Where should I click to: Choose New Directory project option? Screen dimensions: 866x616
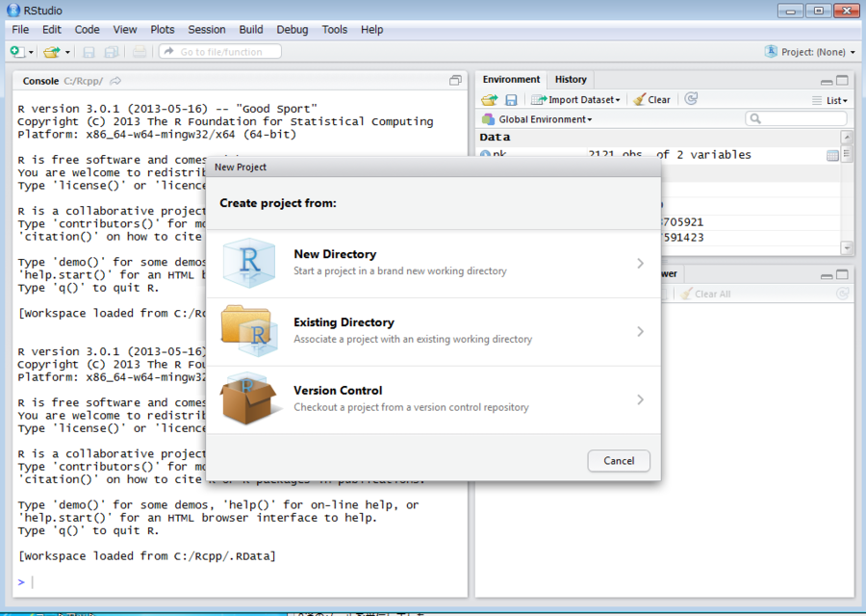pos(433,264)
